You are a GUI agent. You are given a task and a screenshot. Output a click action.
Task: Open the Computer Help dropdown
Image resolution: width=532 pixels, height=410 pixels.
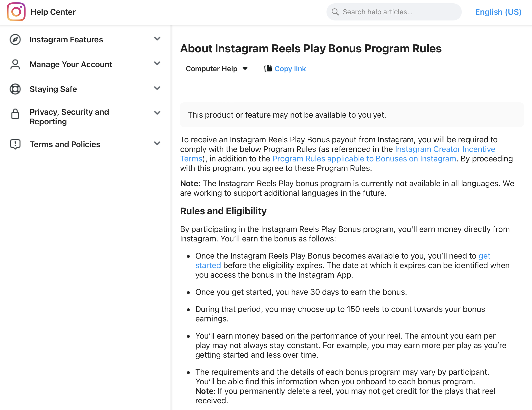(216, 69)
